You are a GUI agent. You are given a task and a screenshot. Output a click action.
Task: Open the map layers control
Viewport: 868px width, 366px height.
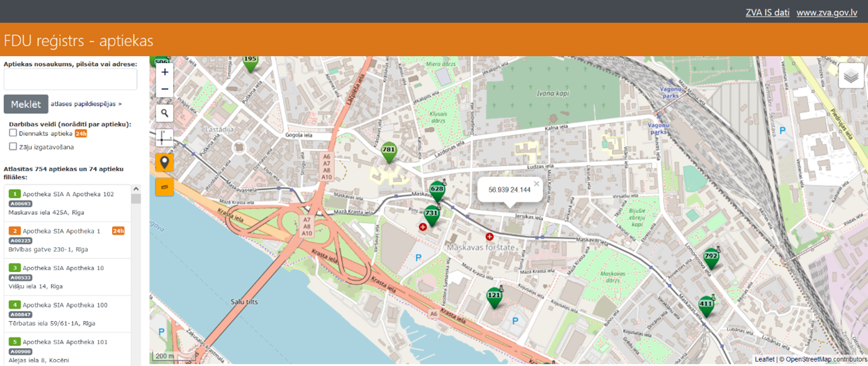(851, 76)
